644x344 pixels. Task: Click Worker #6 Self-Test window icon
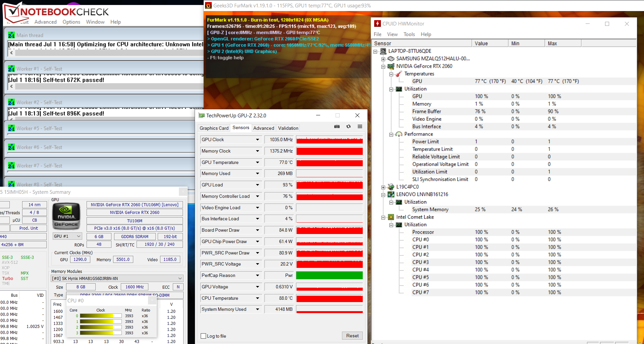tap(11, 147)
